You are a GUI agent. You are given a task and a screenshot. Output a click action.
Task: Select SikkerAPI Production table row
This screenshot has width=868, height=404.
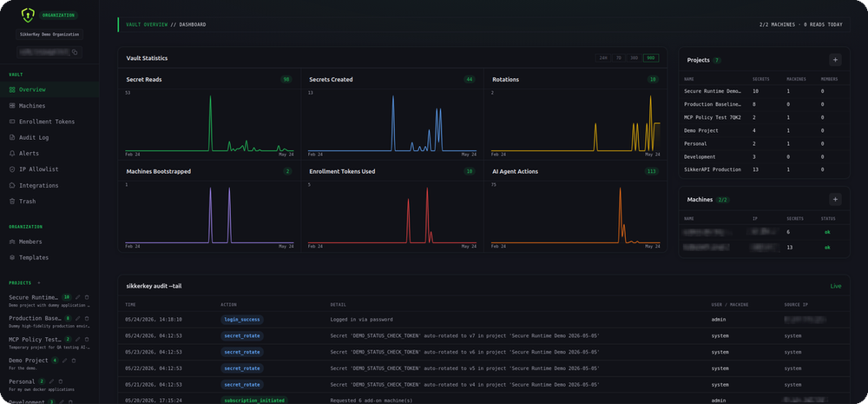coord(764,169)
